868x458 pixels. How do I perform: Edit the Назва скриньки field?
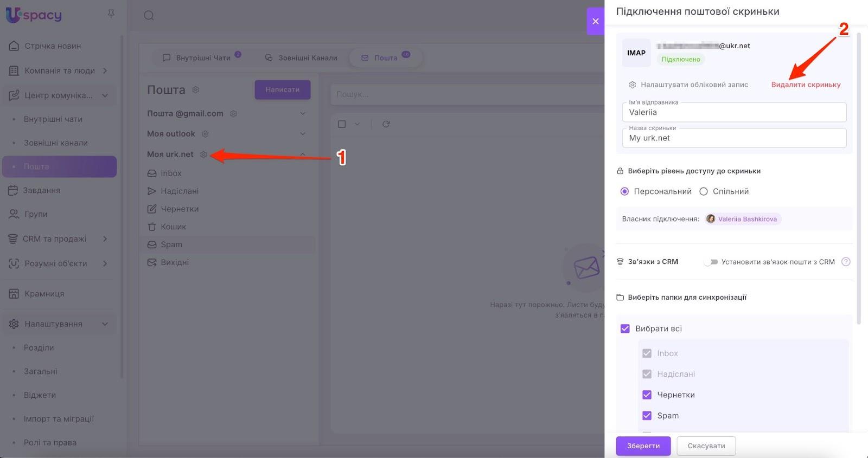734,138
